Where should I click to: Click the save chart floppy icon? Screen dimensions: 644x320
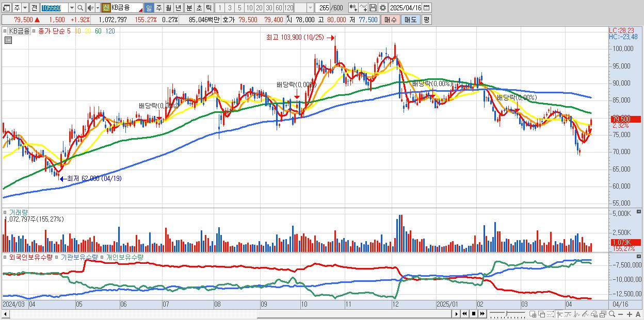[x=373, y=8]
